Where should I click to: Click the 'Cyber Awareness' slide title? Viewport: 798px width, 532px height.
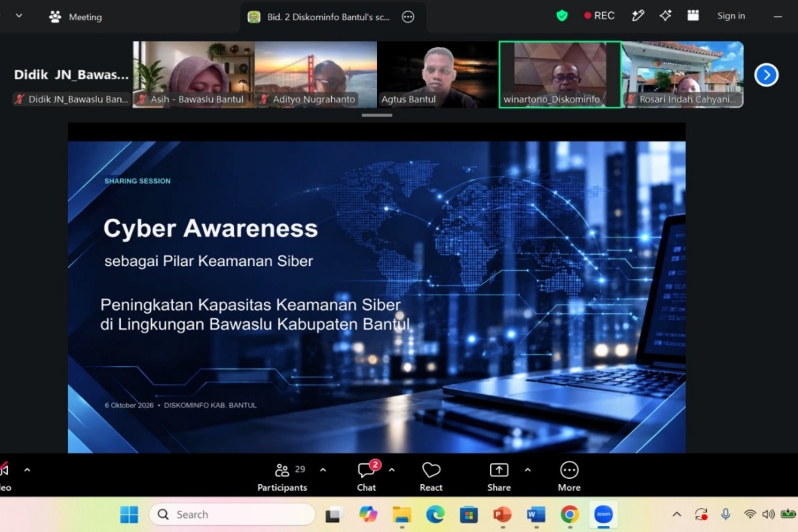pyautogui.click(x=211, y=229)
